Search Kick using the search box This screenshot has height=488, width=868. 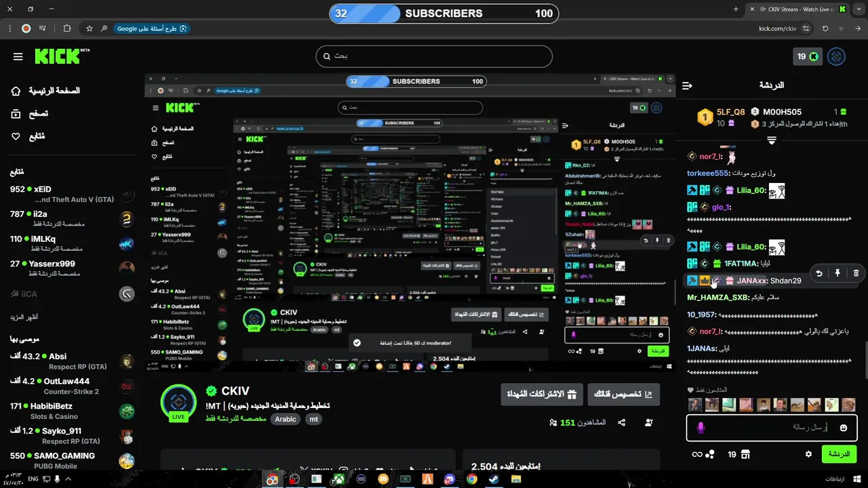pyautogui.click(x=434, y=56)
